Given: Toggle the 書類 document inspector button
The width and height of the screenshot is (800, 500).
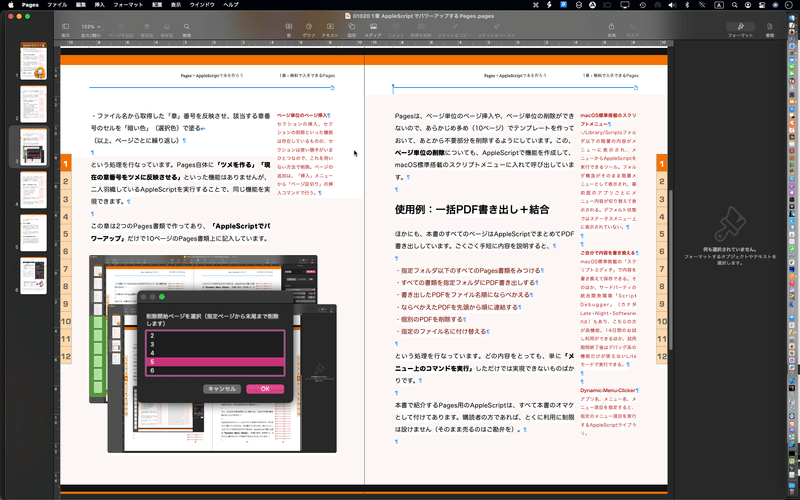Looking at the screenshot, I should click(769, 27).
